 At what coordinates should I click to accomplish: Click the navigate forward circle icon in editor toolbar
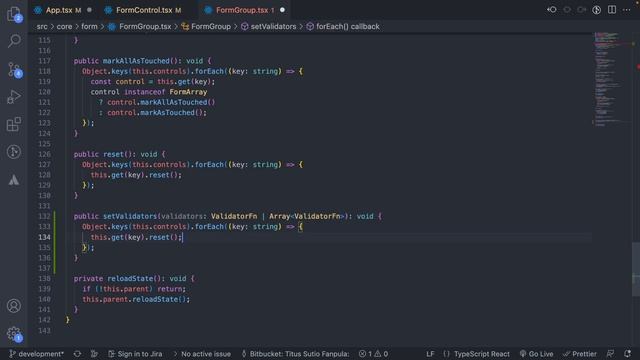582,10
